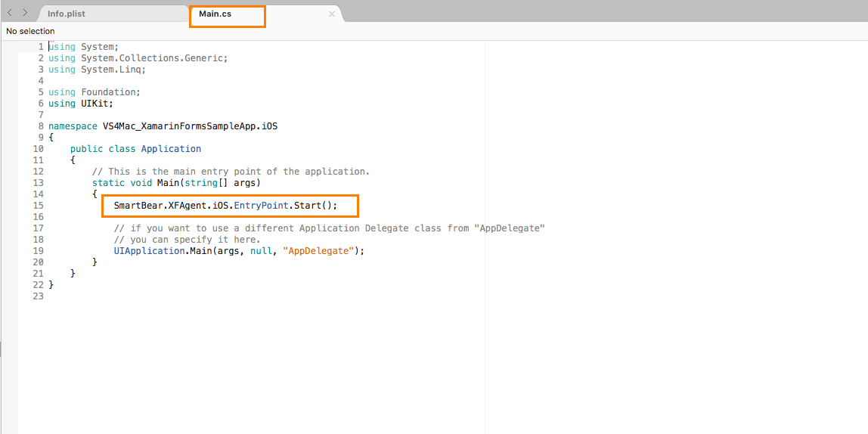Click the main entry point comment
This screenshot has width=868, height=434.
pos(231,172)
